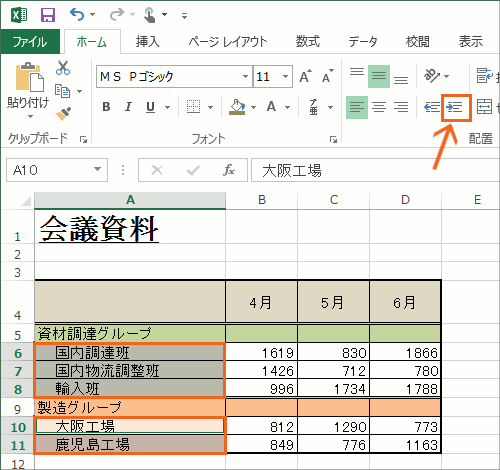
Task: Enable center horizontal alignment
Action: tap(379, 107)
